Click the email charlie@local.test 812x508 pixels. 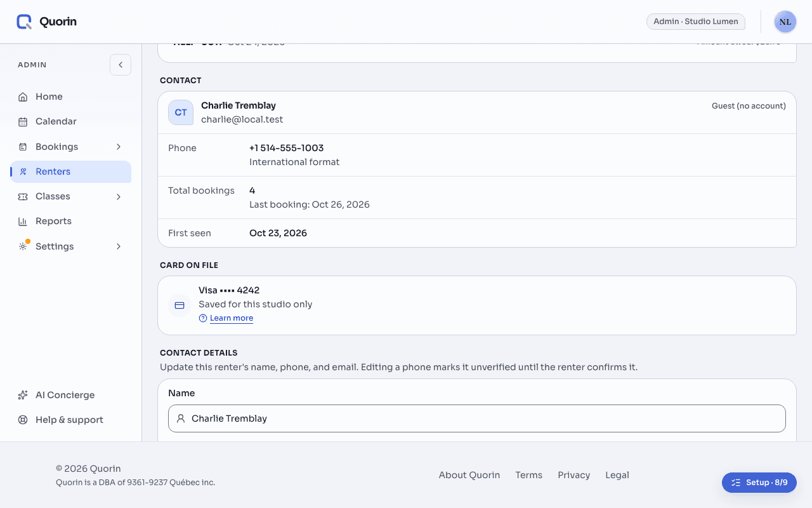242,119
